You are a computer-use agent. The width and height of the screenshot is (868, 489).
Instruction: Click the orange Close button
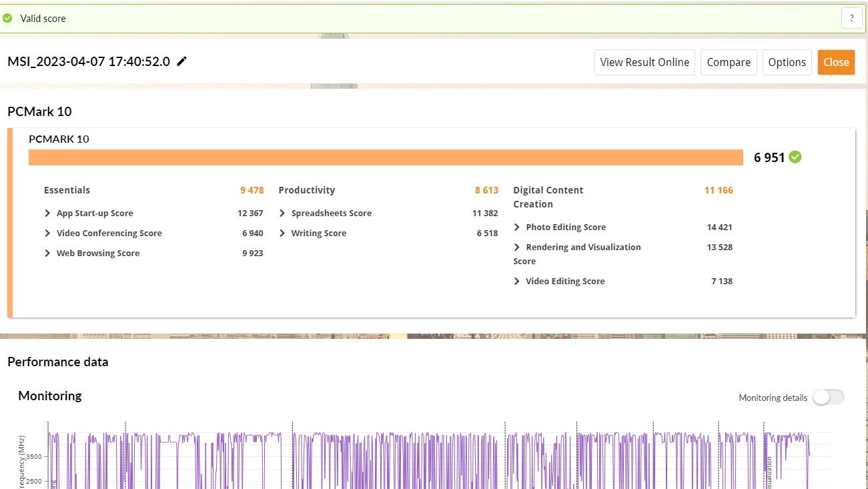pos(836,62)
